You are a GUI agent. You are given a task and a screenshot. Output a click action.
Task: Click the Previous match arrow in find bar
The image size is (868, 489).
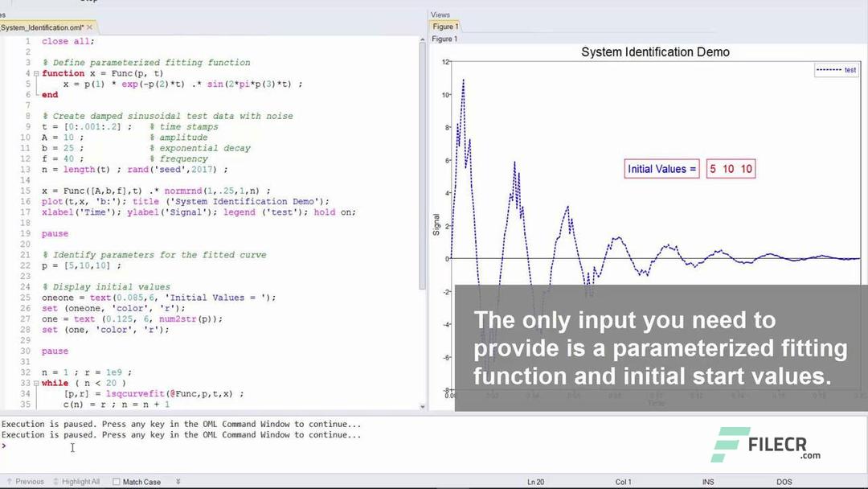[10, 481]
